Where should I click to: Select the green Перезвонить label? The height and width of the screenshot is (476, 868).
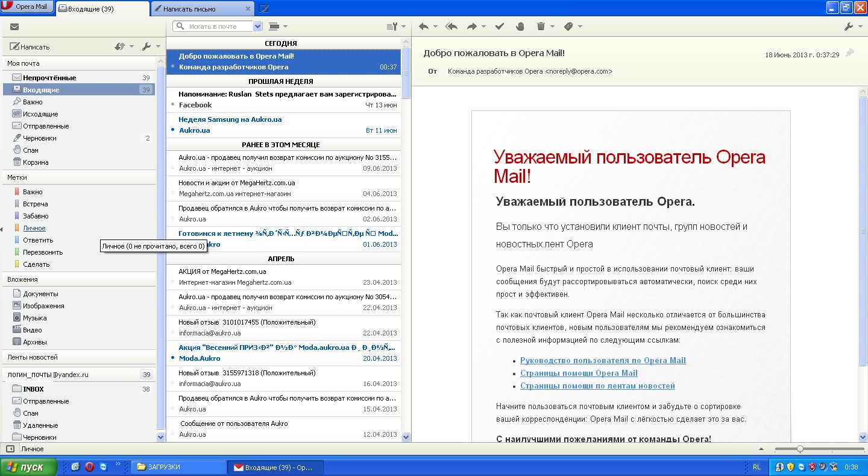coord(43,252)
